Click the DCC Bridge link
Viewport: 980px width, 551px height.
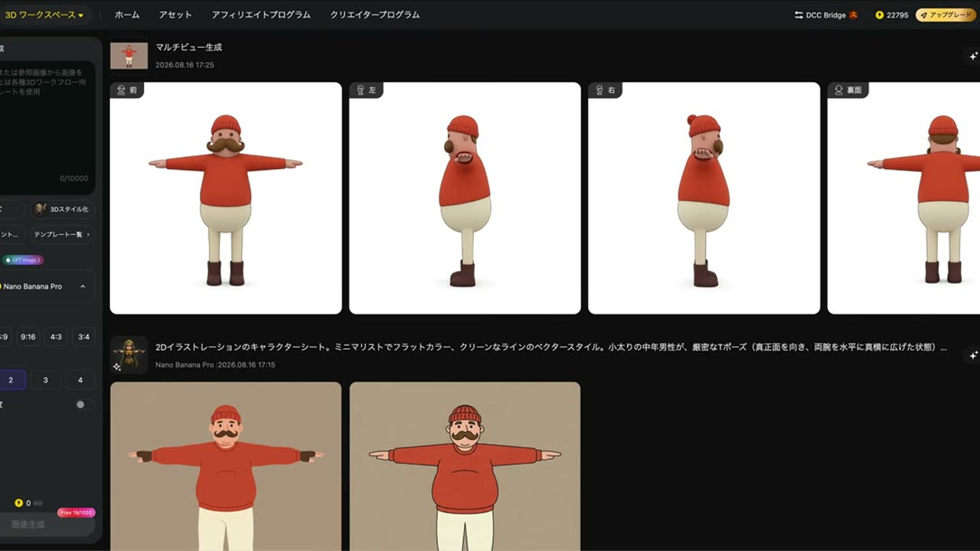pos(825,15)
